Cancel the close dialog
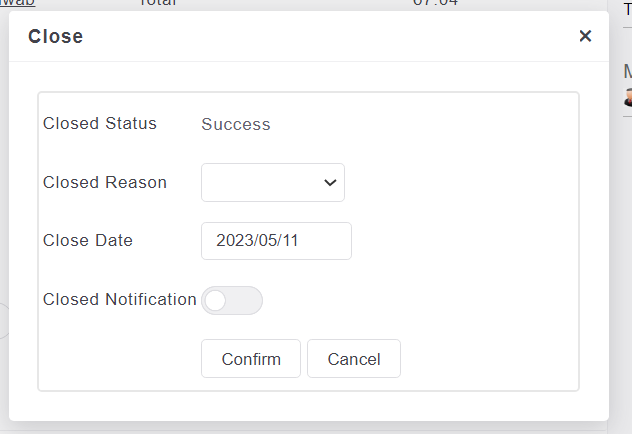The height and width of the screenshot is (434, 632). coord(354,359)
